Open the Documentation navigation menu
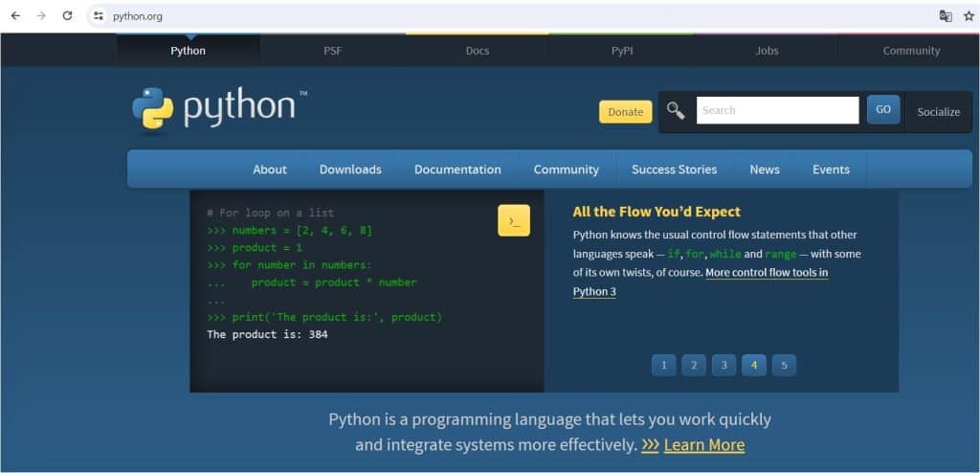Viewport: 980px width, 473px height. (457, 169)
